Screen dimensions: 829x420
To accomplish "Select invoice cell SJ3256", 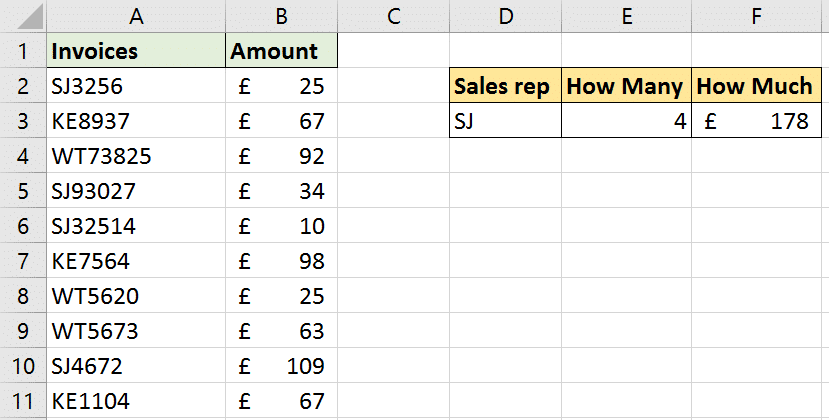I will 136,85.
